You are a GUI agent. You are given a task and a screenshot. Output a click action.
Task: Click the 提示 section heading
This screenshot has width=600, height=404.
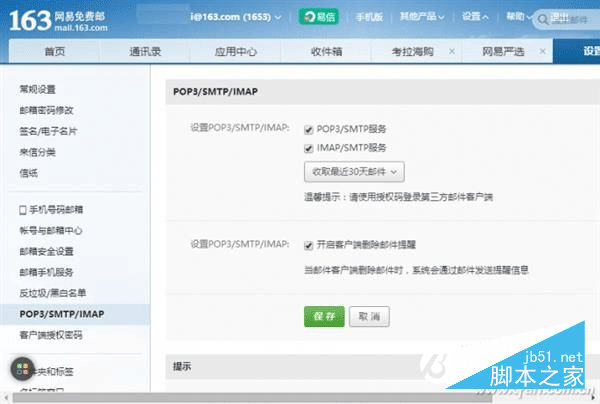182,367
